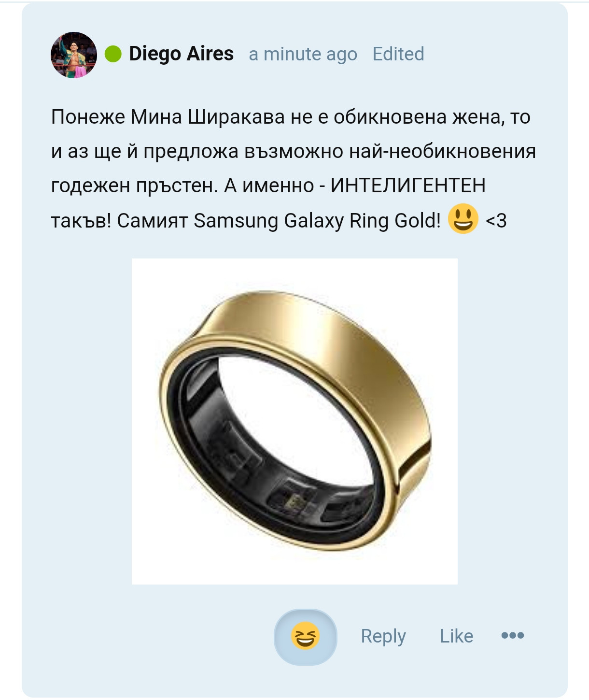Open the three-dot more options menu

513,635
